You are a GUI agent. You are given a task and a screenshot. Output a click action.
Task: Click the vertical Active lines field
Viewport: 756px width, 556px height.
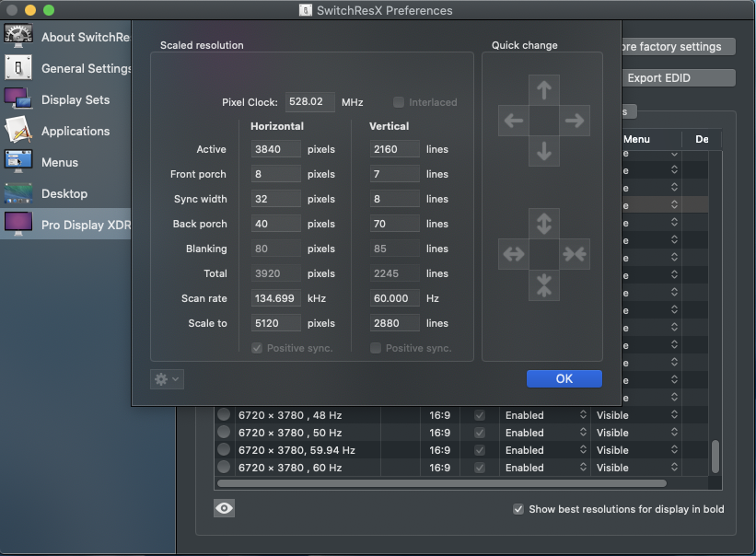(x=394, y=149)
